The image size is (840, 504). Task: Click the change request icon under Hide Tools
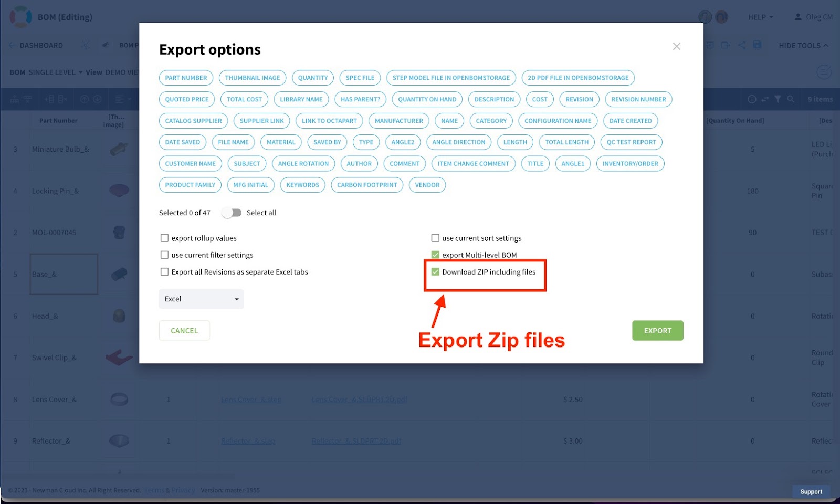pyautogui.click(x=824, y=72)
